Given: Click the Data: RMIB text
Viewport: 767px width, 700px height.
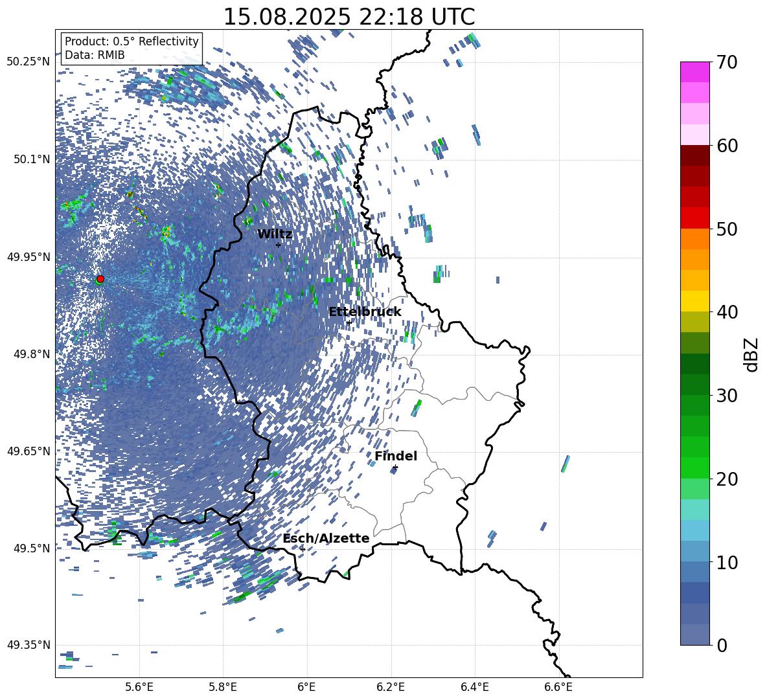Looking at the screenshot, I should click(95, 55).
